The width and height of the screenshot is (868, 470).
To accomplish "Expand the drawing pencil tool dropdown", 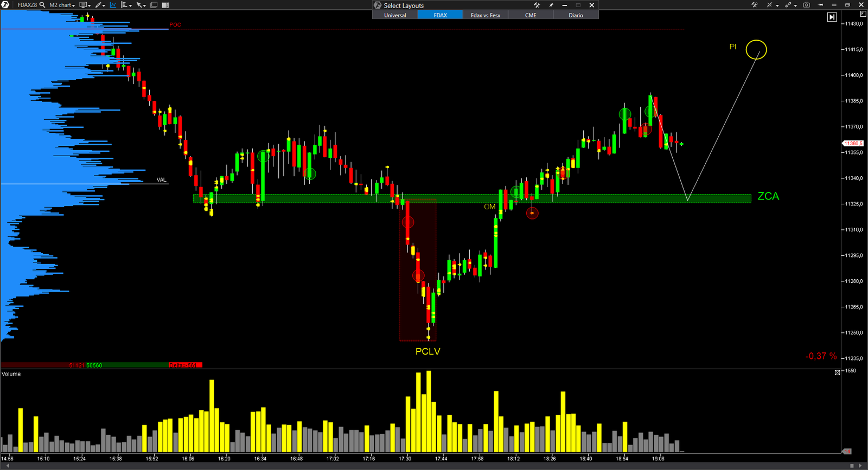I will point(100,5).
